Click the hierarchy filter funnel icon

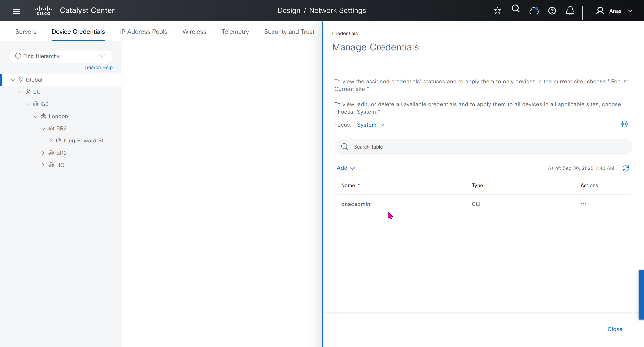(x=102, y=56)
